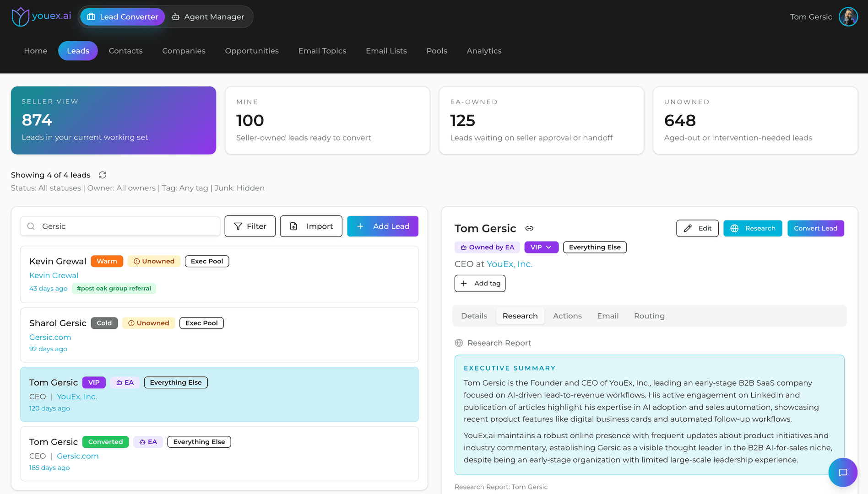The height and width of the screenshot is (494, 868).
Task: Open the Email tab
Action: point(608,316)
